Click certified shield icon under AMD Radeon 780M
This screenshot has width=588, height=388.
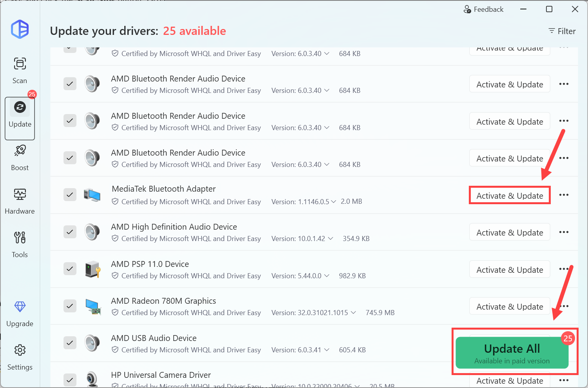[115, 312]
